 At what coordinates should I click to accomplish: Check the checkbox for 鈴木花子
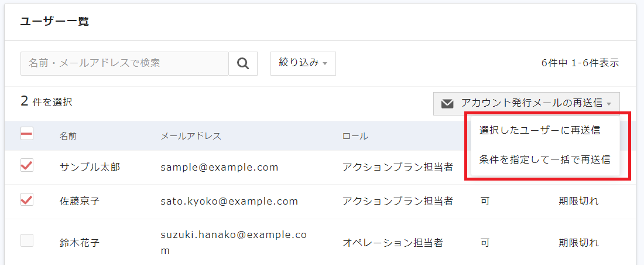pyautogui.click(x=27, y=240)
